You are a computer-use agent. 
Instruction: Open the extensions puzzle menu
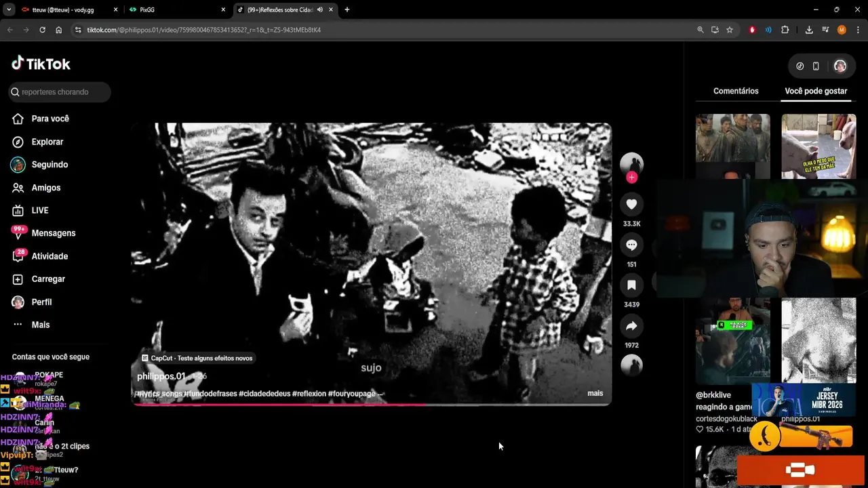click(785, 30)
